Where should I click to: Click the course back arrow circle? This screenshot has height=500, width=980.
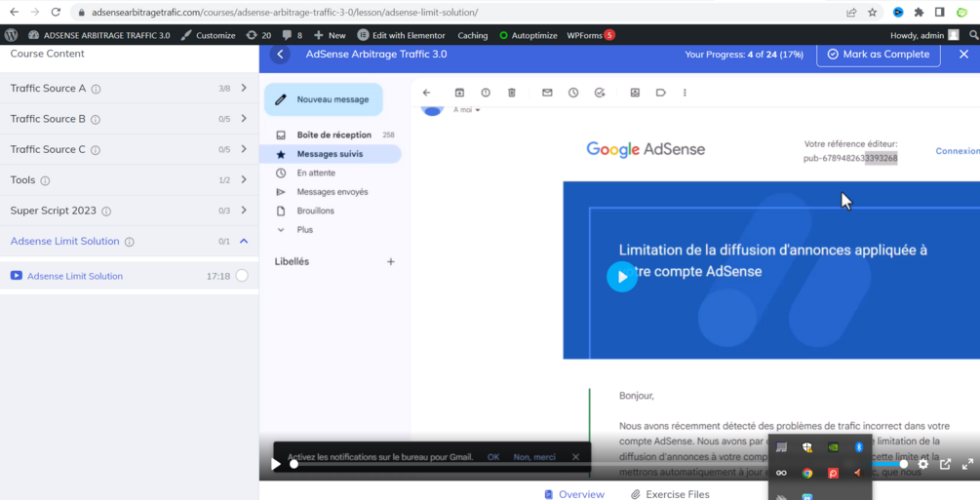pyautogui.click(x=280, y=55)
